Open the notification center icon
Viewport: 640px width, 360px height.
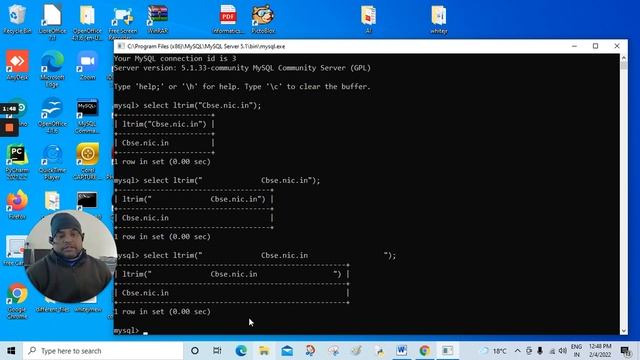tap(626, 351)
